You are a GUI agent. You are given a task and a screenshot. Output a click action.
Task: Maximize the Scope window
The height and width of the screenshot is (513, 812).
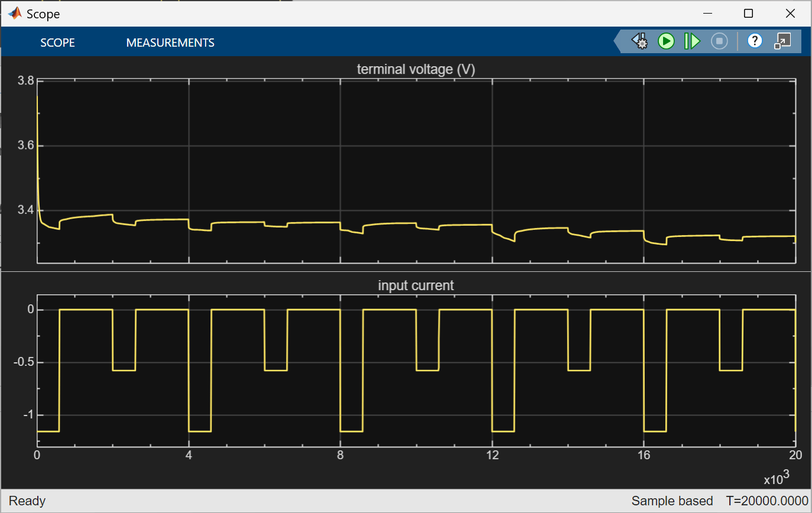click(748, 13)
